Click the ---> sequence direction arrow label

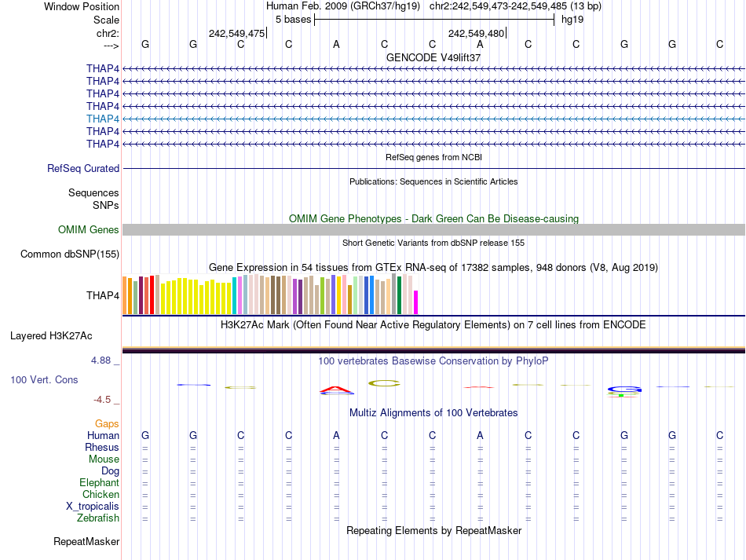pos(112,46)
